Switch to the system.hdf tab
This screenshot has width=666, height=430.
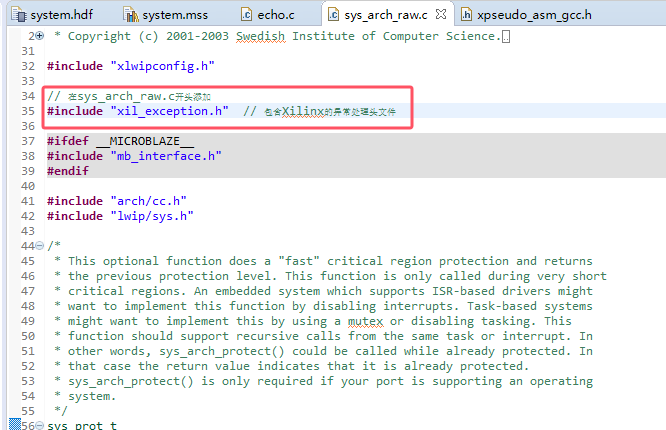(x=61, y=15)
